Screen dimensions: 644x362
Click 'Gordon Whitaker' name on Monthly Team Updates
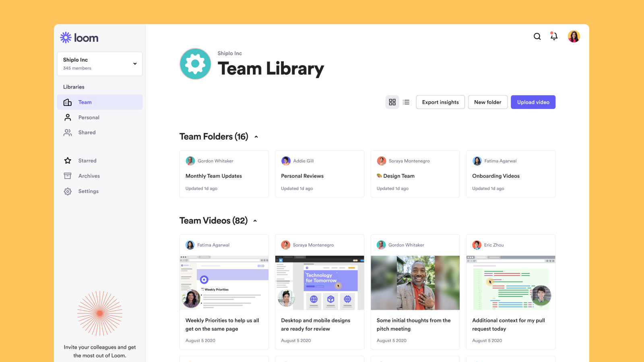click(x=215, y=161)
